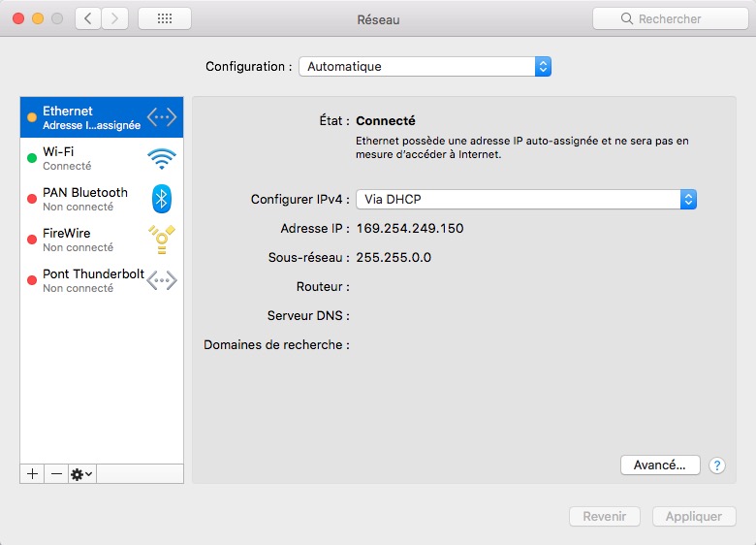Expand the Configurer IPv4 dropdown
The image size is (756, 545).
[526, 199]
